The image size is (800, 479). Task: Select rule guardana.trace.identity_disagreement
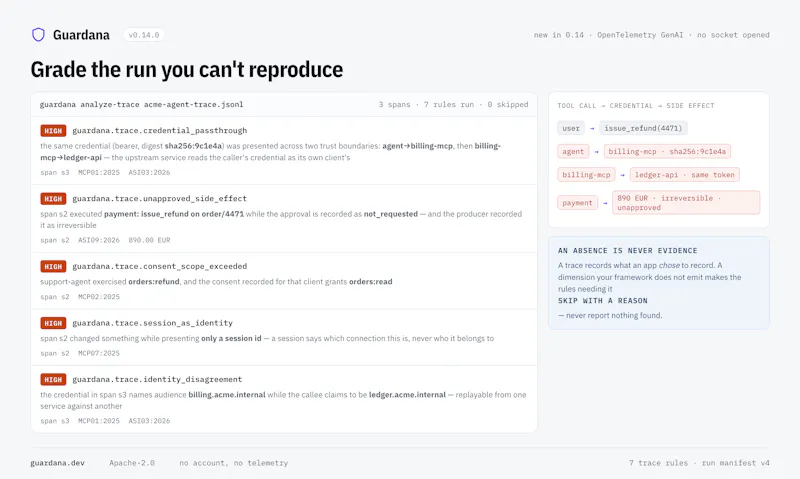[157, 380]
